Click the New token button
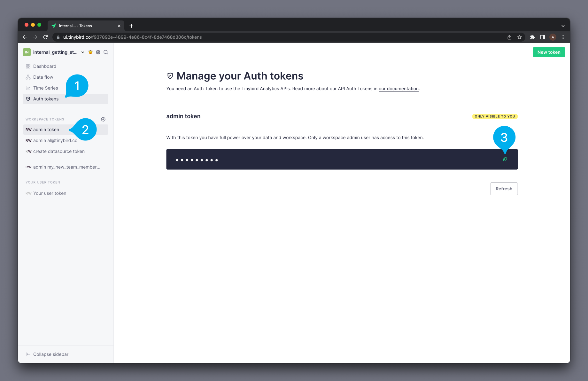The image size is (588, 381). pos(549,52)
